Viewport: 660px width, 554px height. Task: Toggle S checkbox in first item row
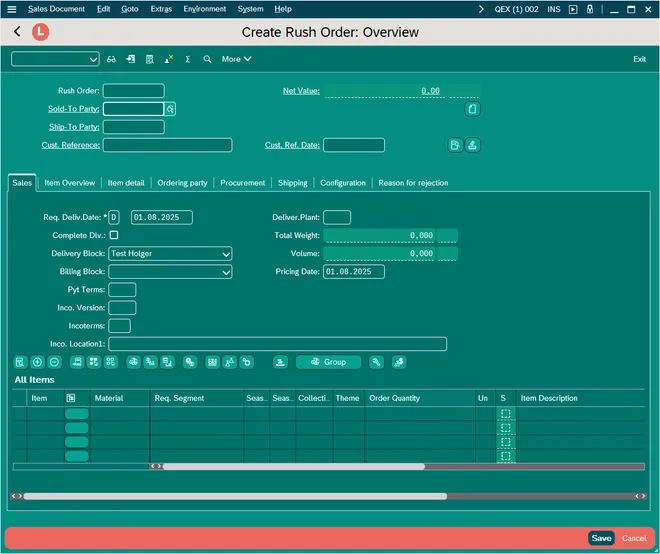pyautogui.click(x=506, y=413)
